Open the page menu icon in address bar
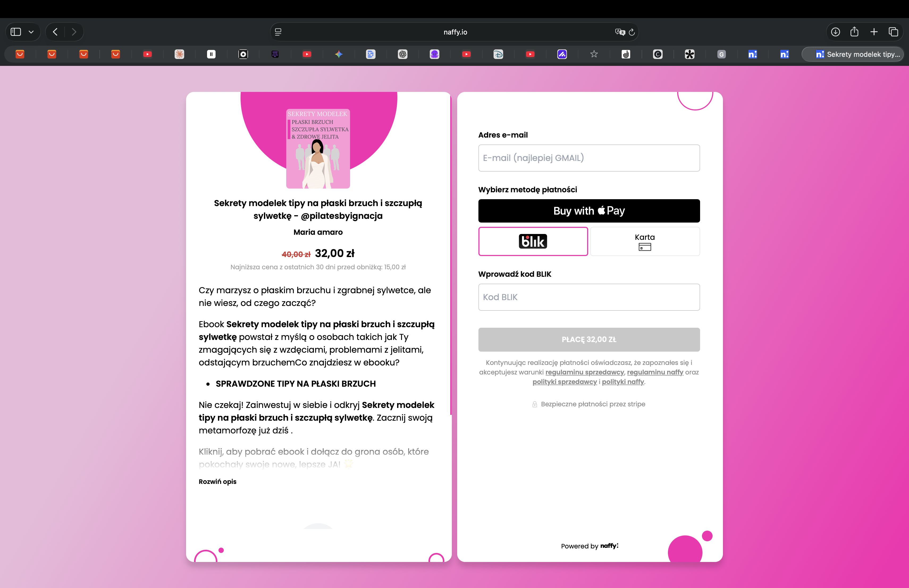This screenshot has height=588, width=909. [278, 32]
